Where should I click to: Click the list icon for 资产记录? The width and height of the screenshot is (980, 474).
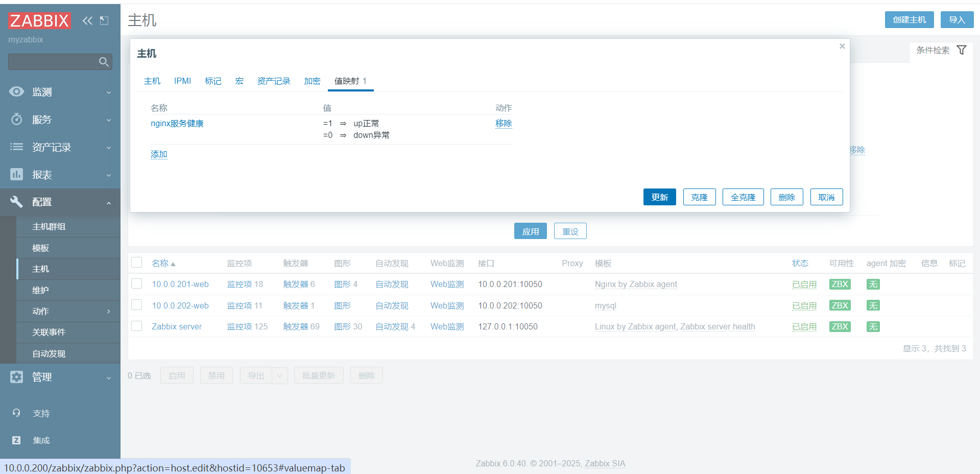[x=16, y=147]
